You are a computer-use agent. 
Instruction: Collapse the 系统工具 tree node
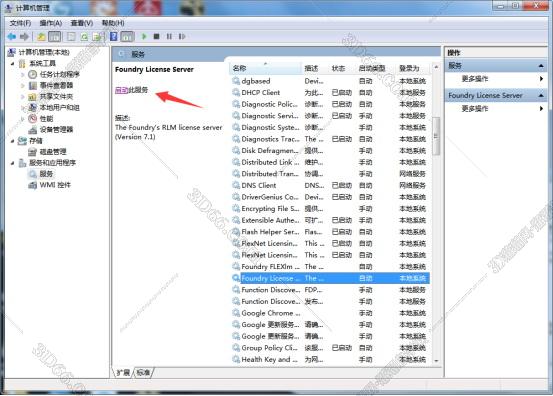pyautogui.click(x=13, y=64)
